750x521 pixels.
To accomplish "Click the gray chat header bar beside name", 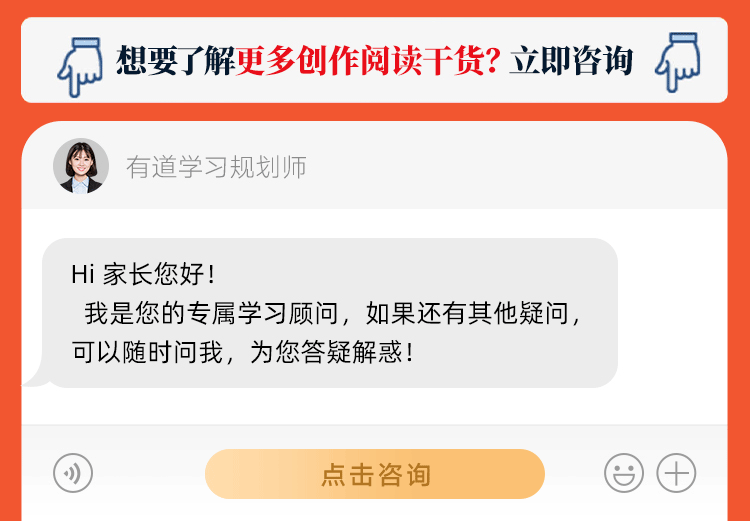I will 517,166.
